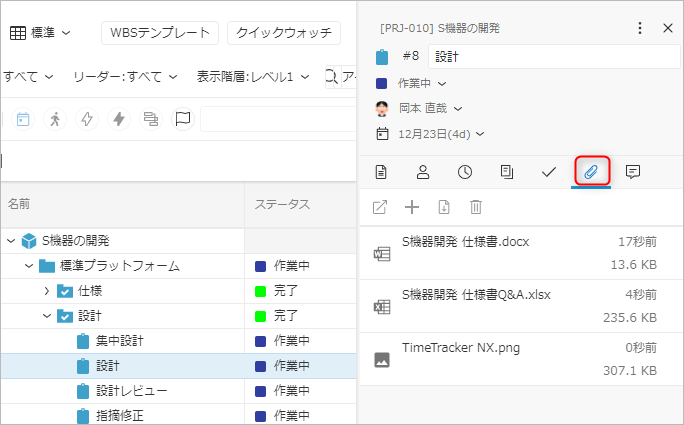Click the solid lightning bolt filter icon

[119, 119]
